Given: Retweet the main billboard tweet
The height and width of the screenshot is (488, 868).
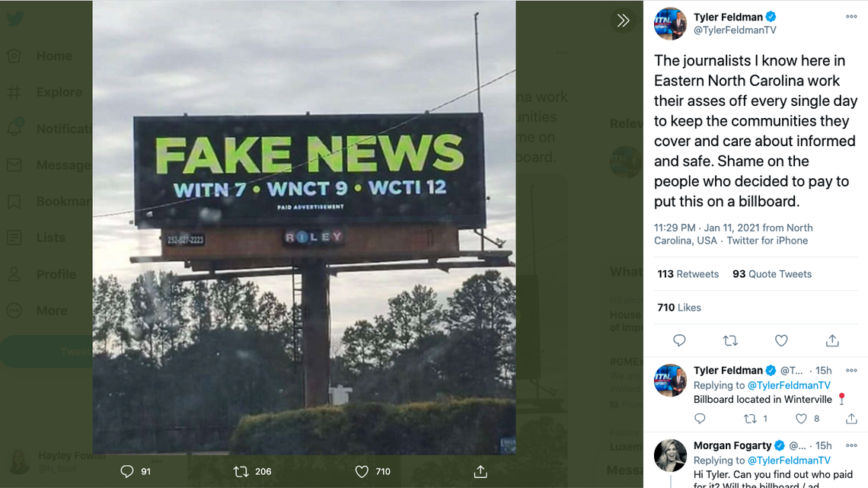Looking at the screenshot, I should (730, 340).
